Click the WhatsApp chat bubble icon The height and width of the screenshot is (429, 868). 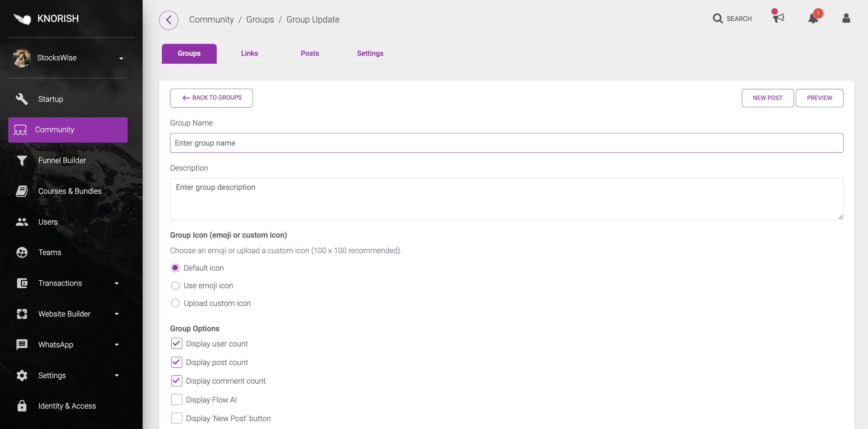coord(22,345)
